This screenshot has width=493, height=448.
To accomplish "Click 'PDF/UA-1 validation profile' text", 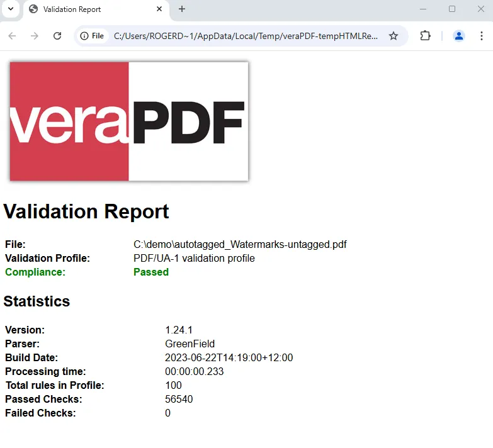I will [x=194, y=258].
